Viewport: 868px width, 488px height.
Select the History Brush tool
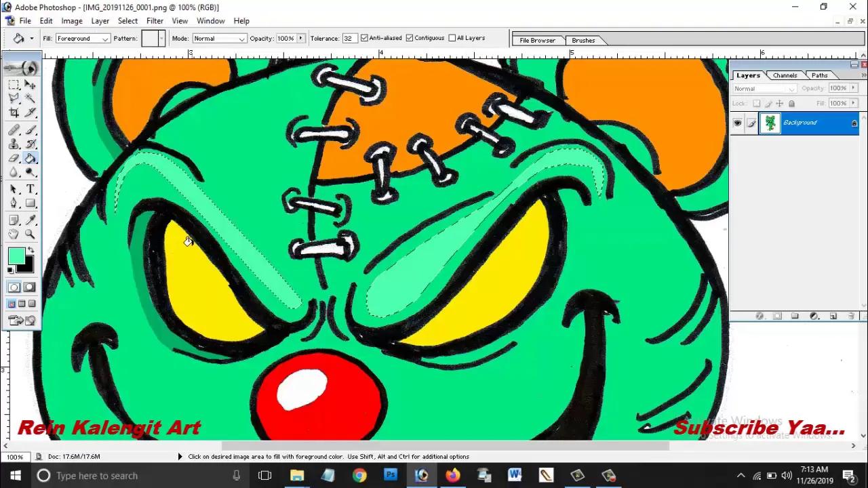click(30, 144)
